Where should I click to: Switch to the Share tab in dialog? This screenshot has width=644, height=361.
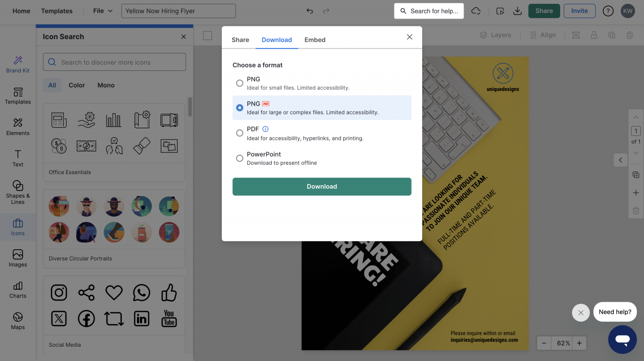pyautogui.click(x=240, y=40)
